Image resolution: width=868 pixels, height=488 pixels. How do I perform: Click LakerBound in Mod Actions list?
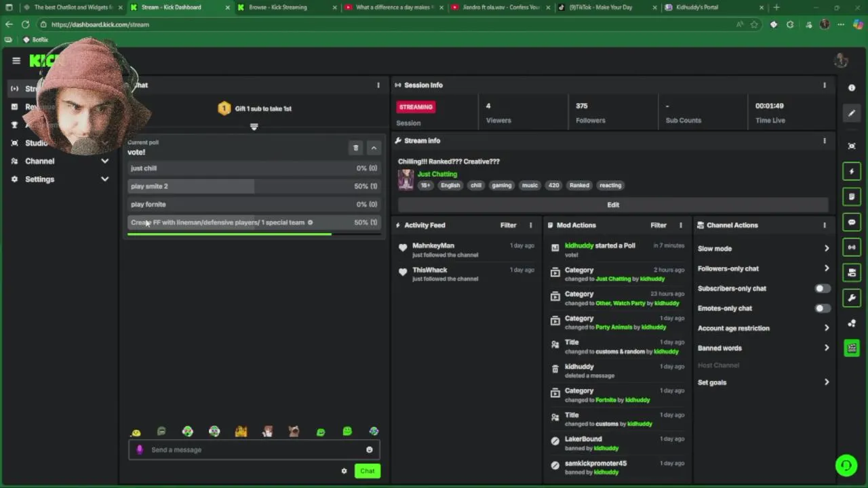583,439
